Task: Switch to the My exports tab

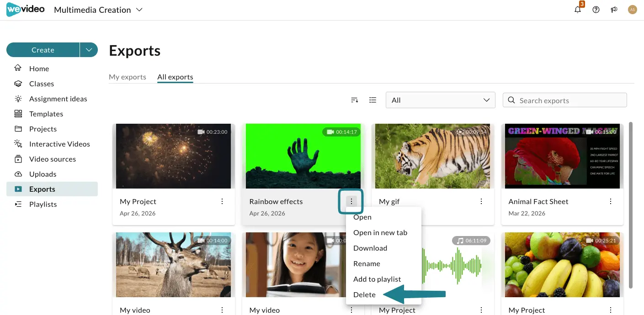Action: (128, 77)
